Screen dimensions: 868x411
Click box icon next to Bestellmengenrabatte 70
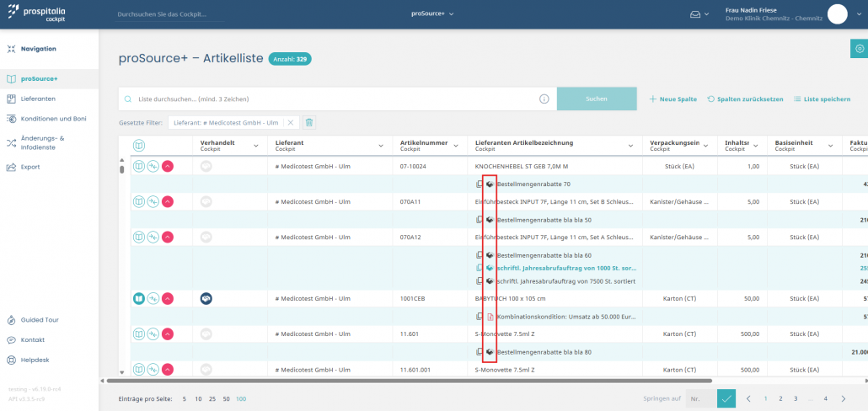pos(490,184)
